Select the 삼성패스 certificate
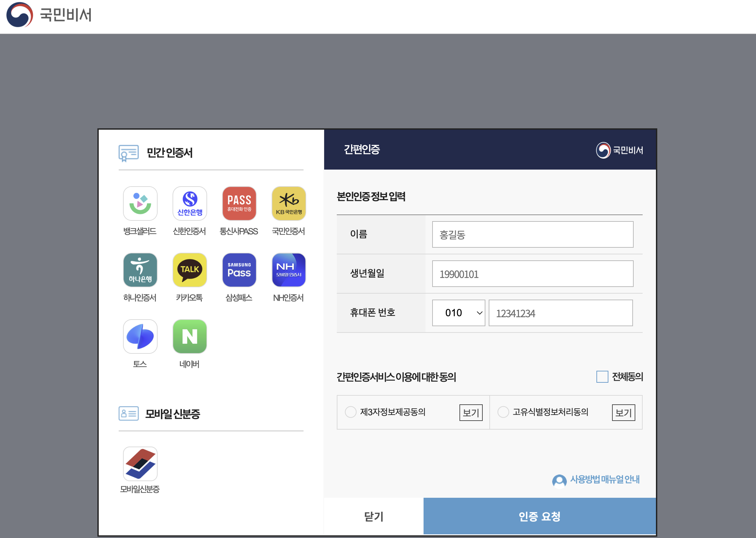The image size is (756, 538). 239,270
